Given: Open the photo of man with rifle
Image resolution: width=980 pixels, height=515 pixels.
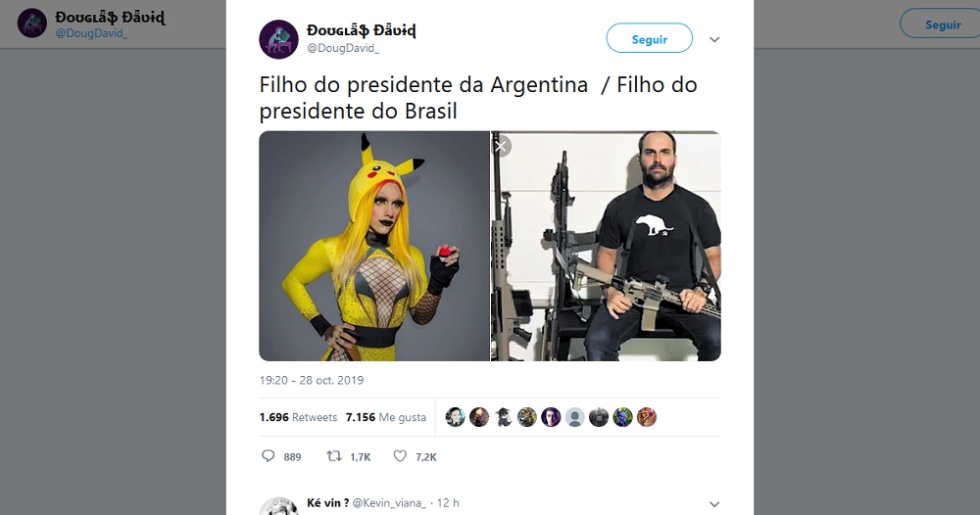Looking at the screenshot, I should pos(606,246).
